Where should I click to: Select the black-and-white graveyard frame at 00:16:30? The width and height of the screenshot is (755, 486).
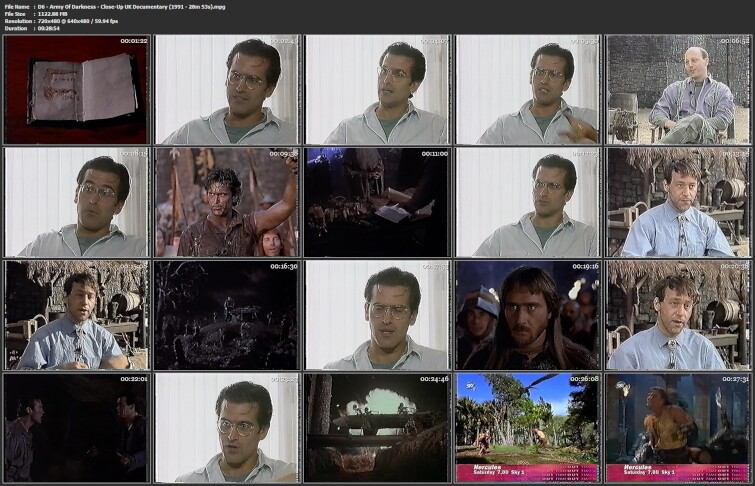227,315
